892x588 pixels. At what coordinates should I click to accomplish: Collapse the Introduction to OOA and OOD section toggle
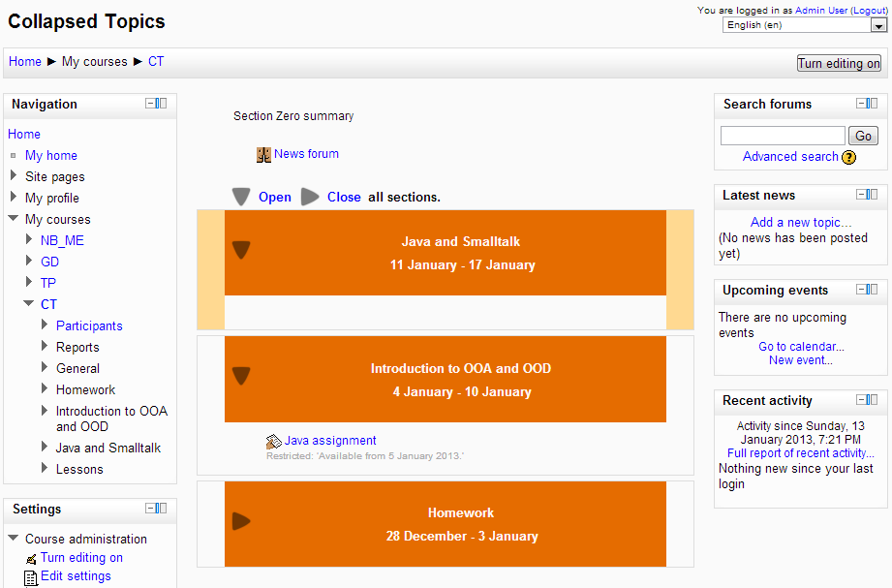(x=241, y=376)
